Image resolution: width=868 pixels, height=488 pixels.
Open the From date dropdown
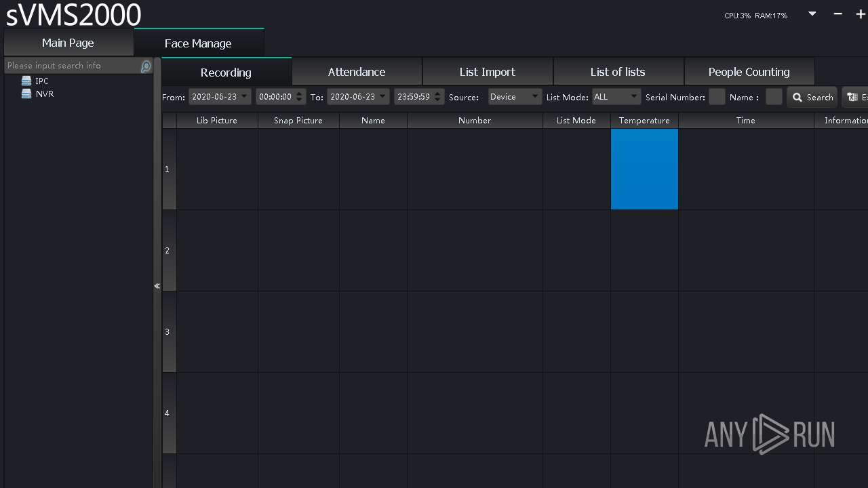tap(245, 97)
